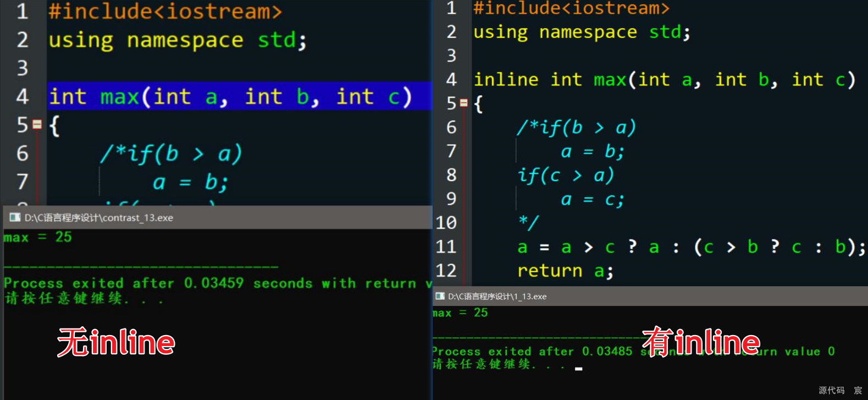Screen dimensions: 868x400
Task: Select the 1_13.exe console title bar
Action: pos(650,296)
